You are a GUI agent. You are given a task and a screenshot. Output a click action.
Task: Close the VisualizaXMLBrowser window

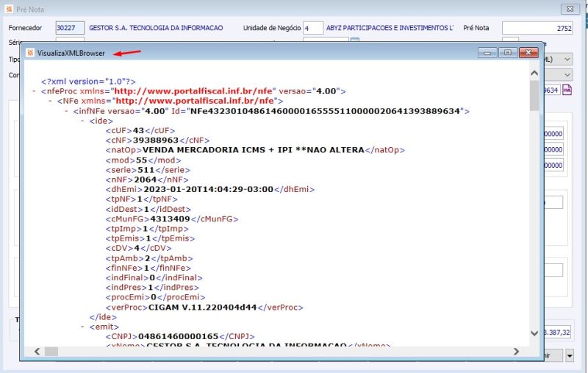528,52
